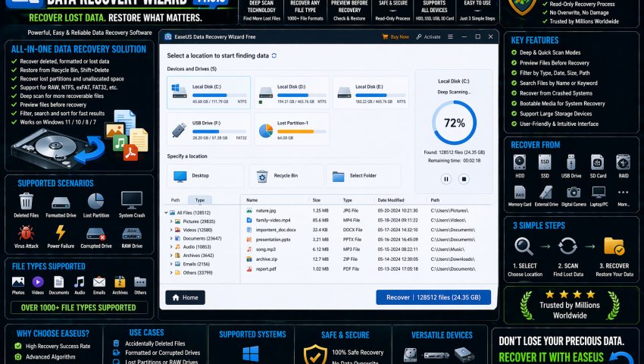Open the hamburger menu in title bar

pos(450,36)
